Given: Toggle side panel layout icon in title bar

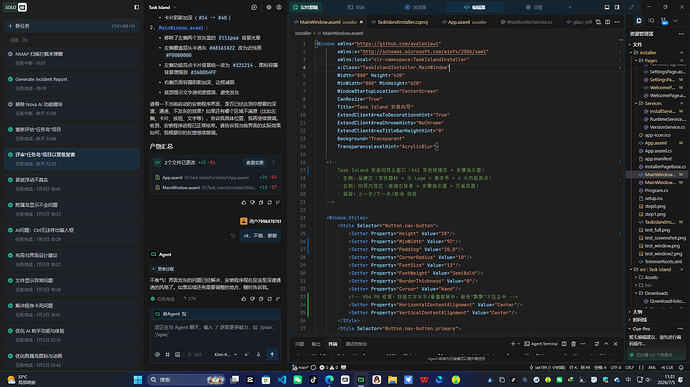Looking at the screenshot, I should (617, 7).
